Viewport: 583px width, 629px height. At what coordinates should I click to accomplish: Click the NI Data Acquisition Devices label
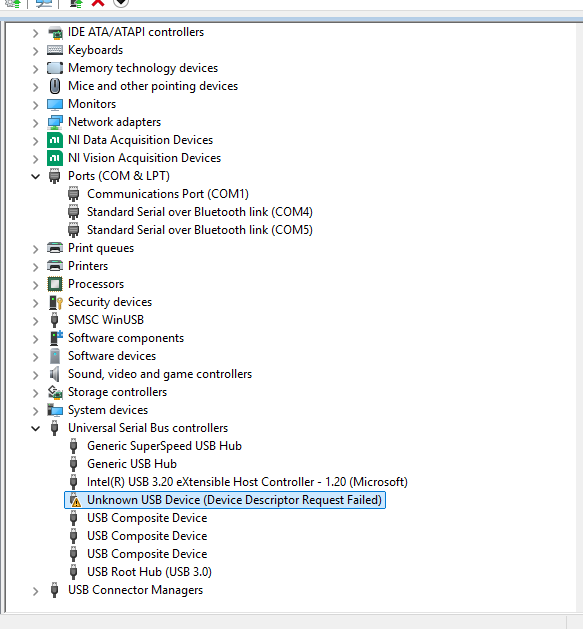click(140, 140)
